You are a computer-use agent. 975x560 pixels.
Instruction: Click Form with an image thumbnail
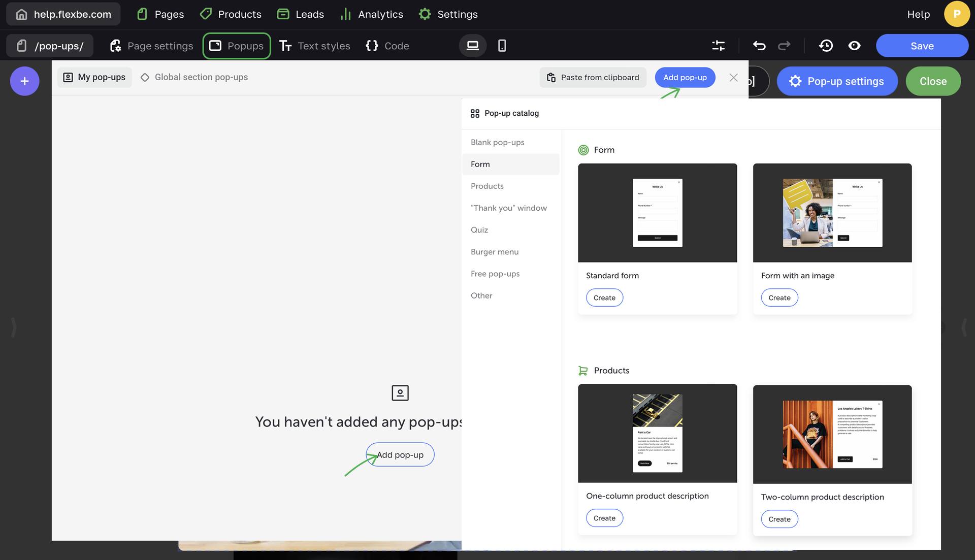coord(832,213)
